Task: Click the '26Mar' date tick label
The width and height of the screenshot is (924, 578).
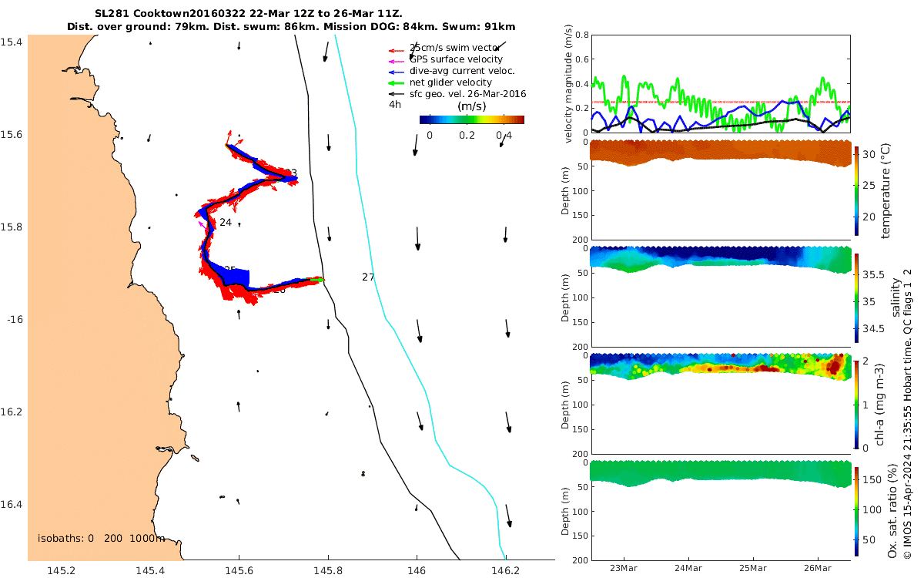Action: [x=818, y=569]
